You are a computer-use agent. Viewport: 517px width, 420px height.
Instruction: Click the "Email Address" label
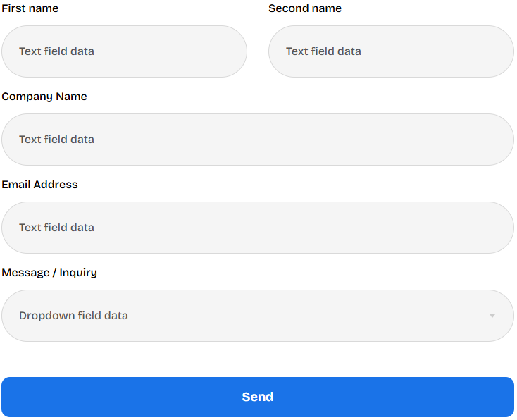[39, 185]
